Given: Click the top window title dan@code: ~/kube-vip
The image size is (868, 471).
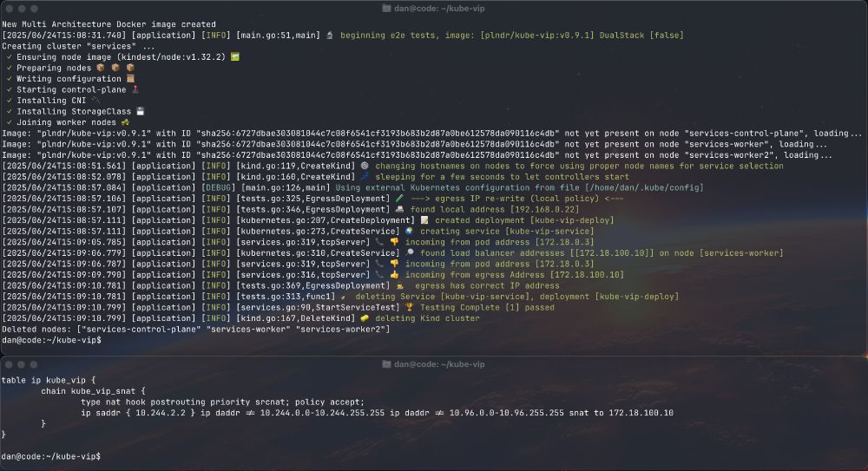Looking at the screenshot, I should click(x=439, y=9).
